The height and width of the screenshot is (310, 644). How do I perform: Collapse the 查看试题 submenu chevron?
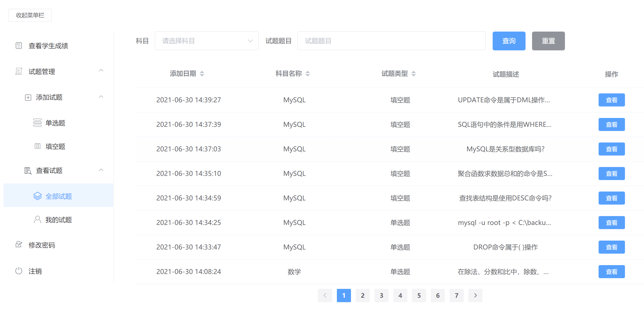pyautogui.click(x=101, y=170)
